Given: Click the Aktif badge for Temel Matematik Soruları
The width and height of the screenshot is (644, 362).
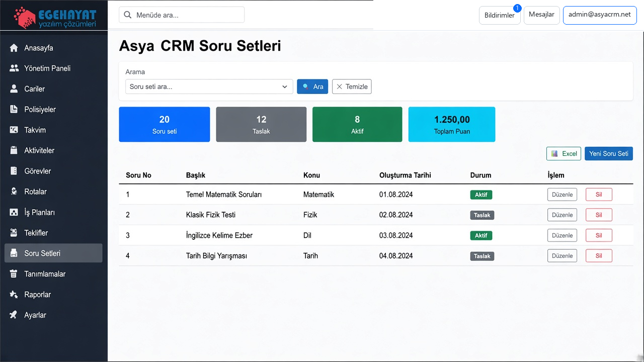Looking at the screenshot, I should [x=481, y=195].
